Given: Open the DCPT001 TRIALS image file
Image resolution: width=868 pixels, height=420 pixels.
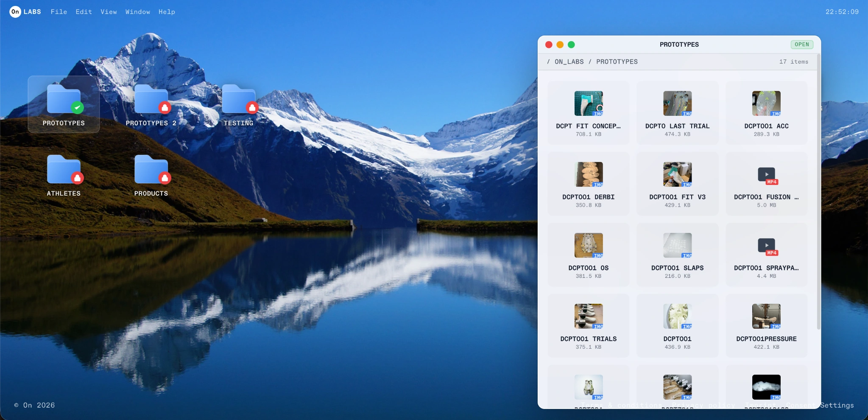Looking at the screenshot, I should pos(588,325).
